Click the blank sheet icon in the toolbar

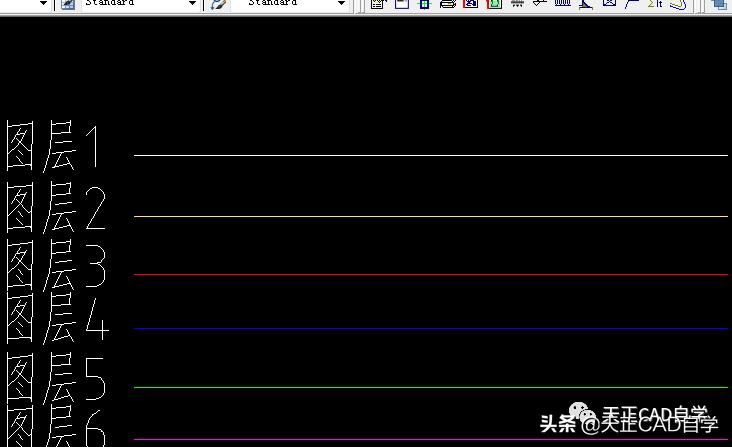401,4
